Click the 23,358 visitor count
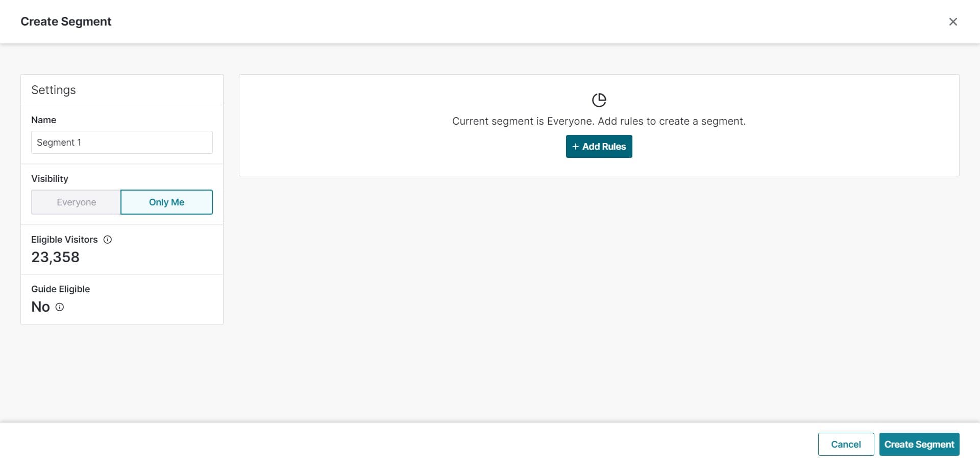 click(x=55, y=257)
